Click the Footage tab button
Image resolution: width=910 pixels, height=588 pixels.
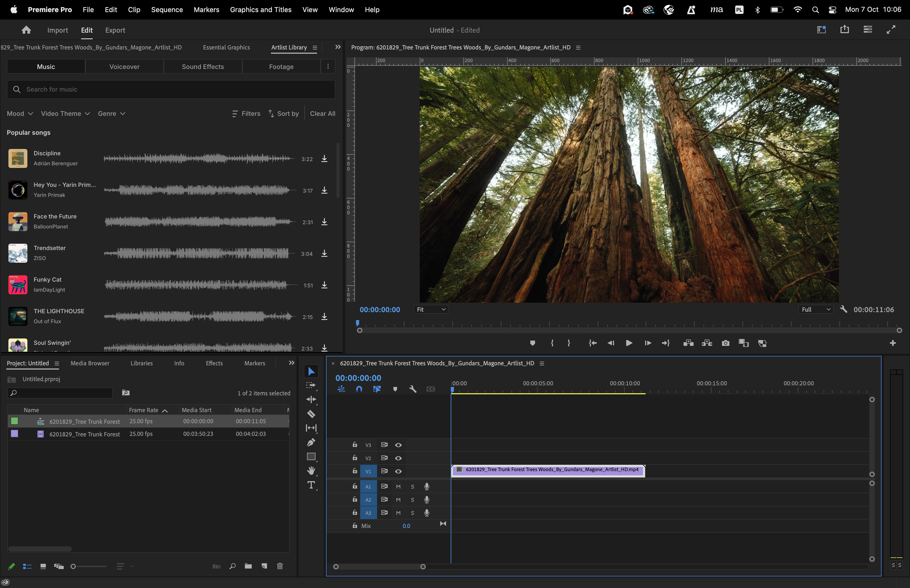(x=281, y=66)
